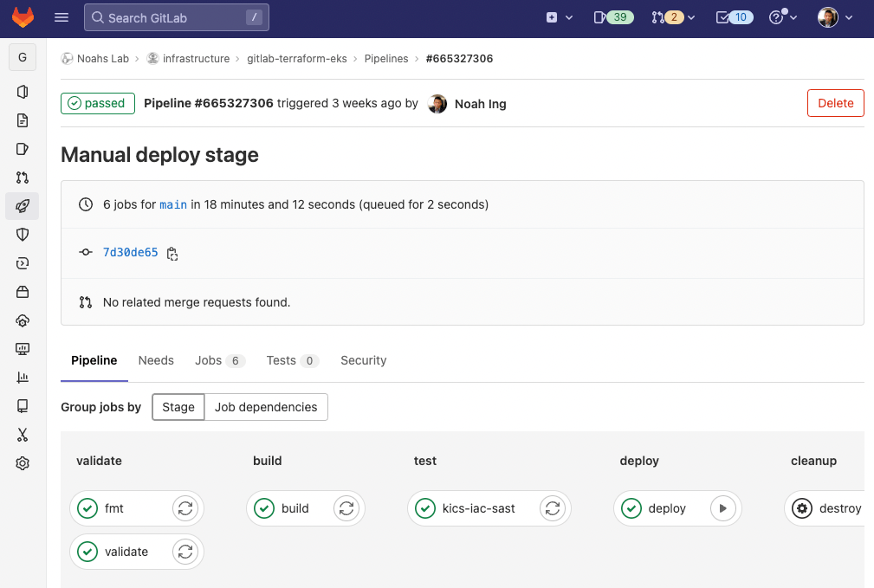Click the Delete pipeline button
The height and width of the screenshot is (588, 874).
click(835, 102)
